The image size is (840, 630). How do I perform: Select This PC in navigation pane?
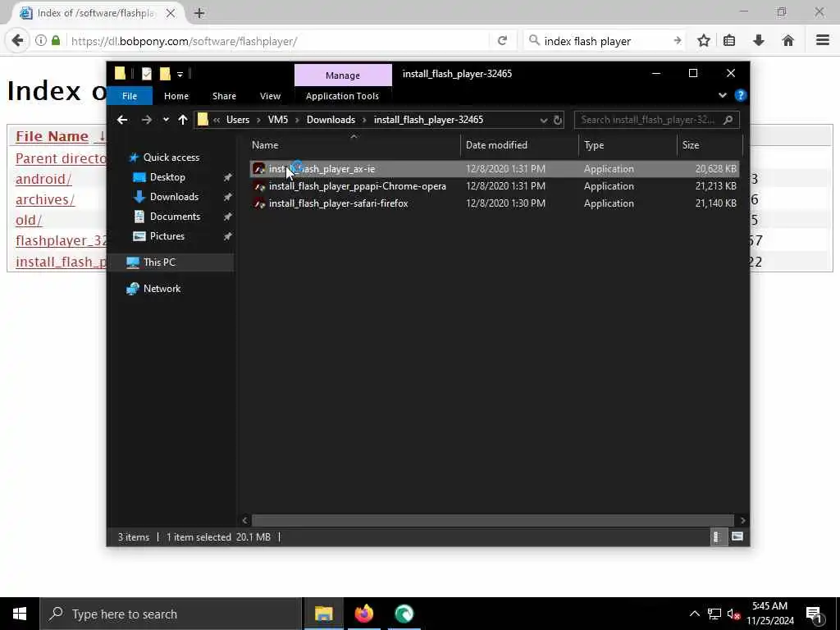click(x=159, y=262)
